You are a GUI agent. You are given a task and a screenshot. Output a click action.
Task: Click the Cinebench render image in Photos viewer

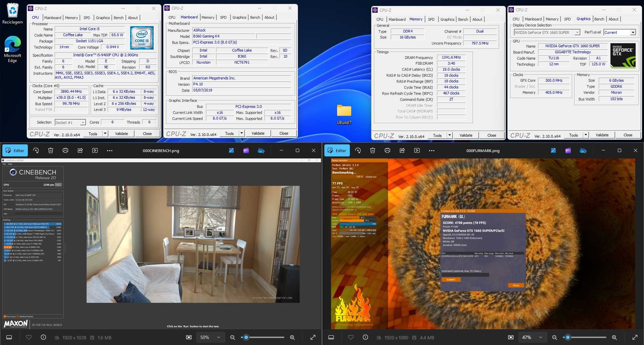[x=193, y=244]
